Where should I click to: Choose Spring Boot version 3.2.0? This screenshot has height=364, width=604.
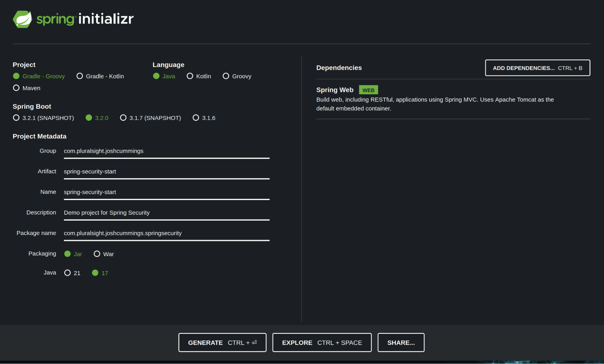[97, 118]
